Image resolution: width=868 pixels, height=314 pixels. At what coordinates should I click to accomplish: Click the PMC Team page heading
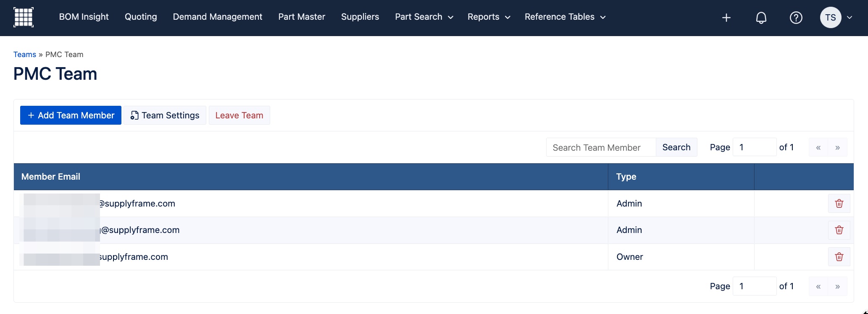[55, 74]
